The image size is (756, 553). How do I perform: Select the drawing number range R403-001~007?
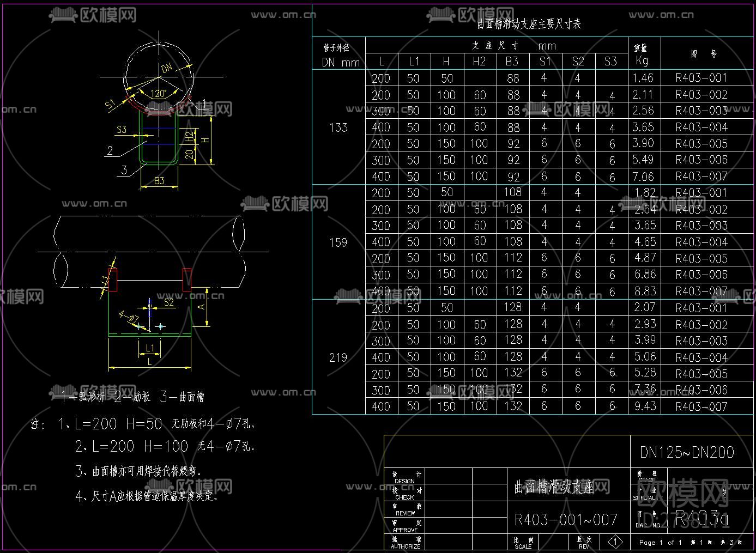pos(565,520)
